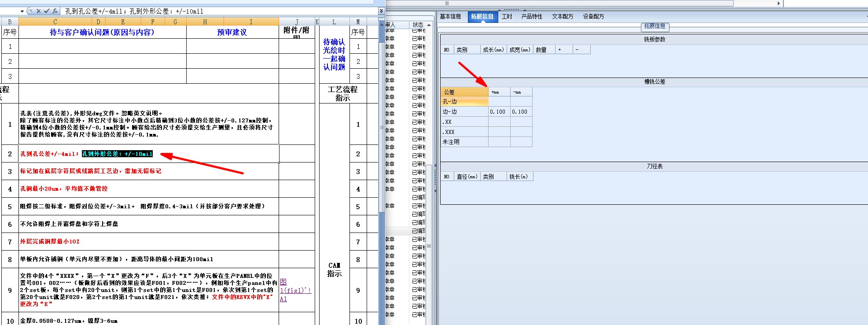
Task: Open the 产品特性 tab
Action: [532, 16]
